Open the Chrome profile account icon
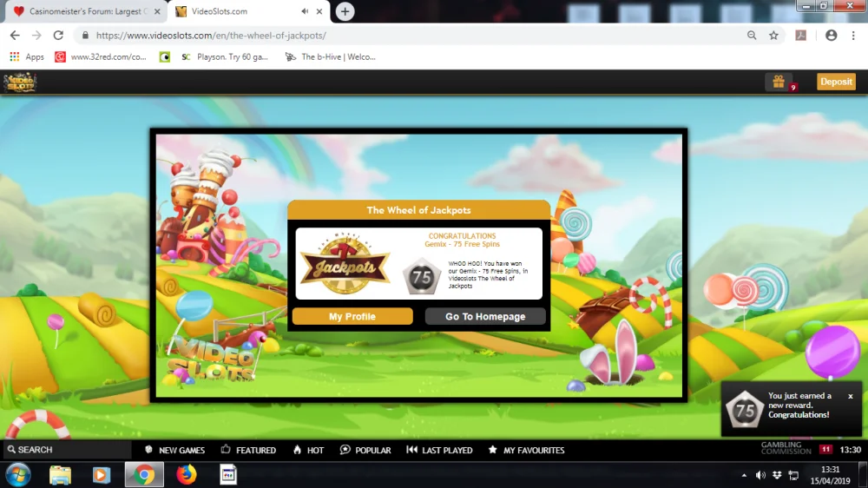 [x=831, y=36]
